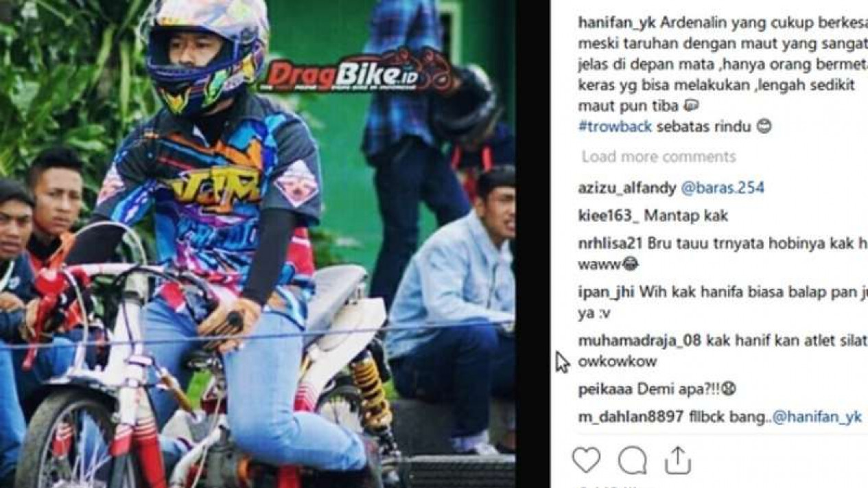The image size is (868, 488).
Task: Open nrhlisa21 commenter profile
Action: coord(611,244)
